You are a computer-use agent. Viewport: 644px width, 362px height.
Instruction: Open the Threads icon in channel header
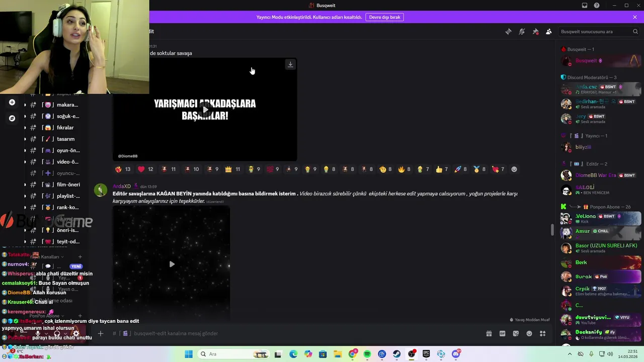(508, 31)
